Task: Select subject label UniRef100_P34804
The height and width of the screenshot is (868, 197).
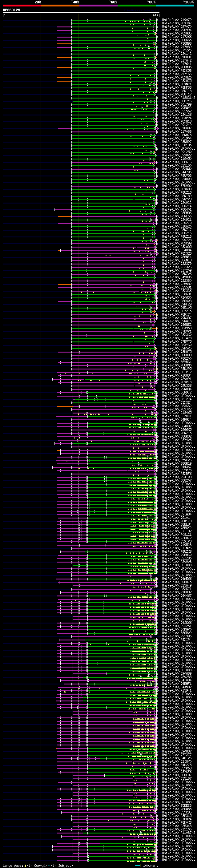Action: [x=177, y=250]
